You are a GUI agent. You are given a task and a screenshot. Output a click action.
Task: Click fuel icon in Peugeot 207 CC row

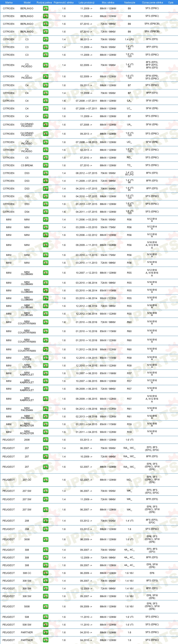(x=46, y=480)
